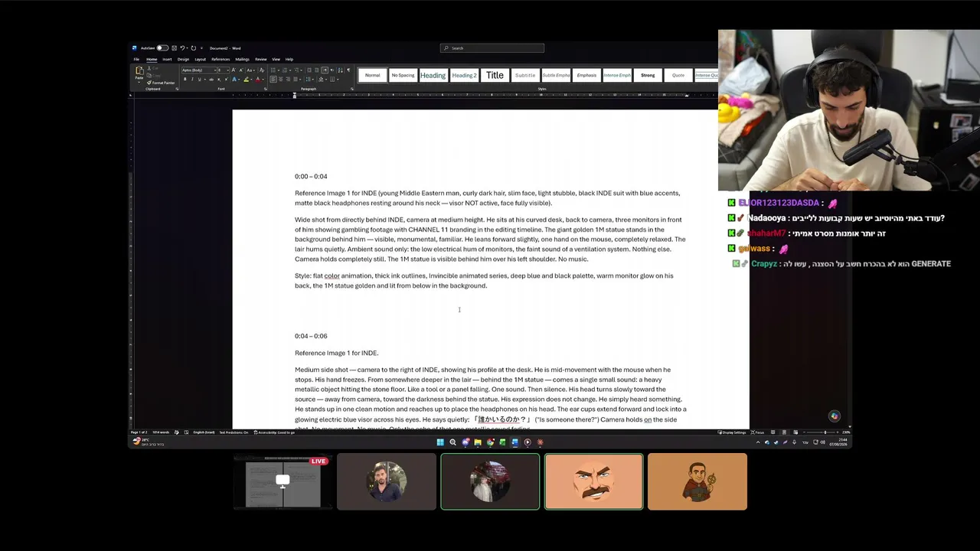Toggle Show/Hide paragraph marks
The image size is (980, 551).
tap(348, 70)
